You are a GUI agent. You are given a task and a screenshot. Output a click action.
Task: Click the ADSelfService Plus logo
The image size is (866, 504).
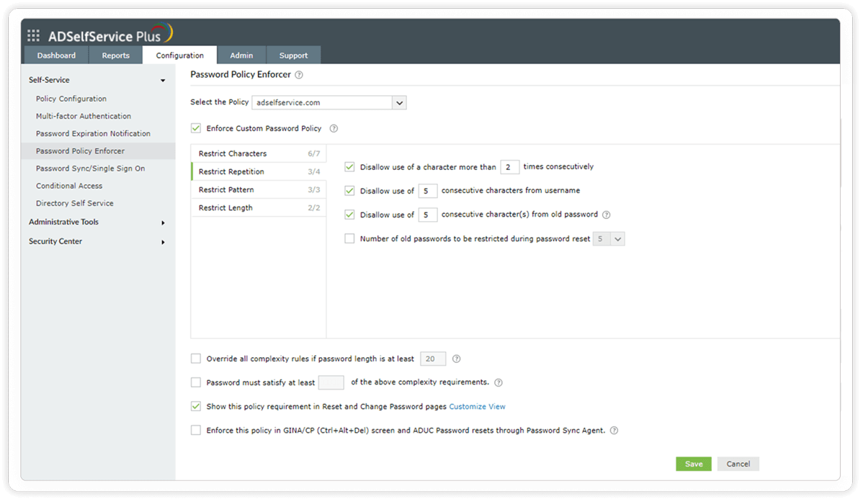[x=110, y=35]
